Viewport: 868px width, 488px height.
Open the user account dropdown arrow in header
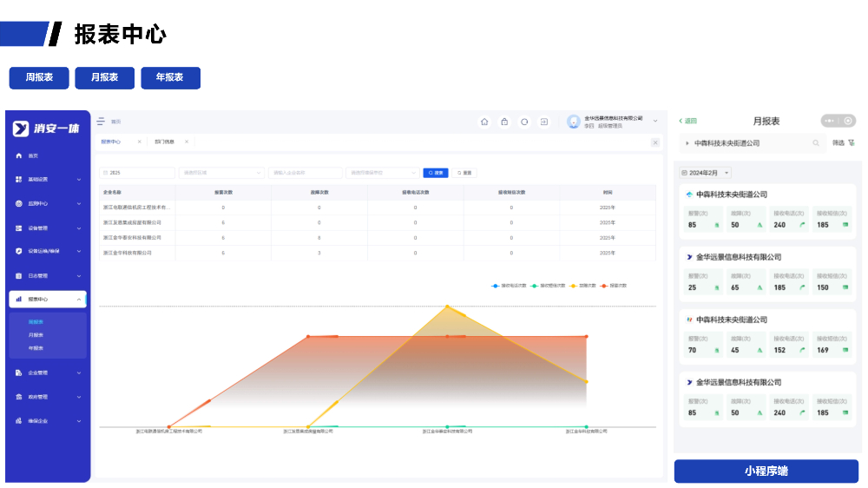(x=655, y=121)
